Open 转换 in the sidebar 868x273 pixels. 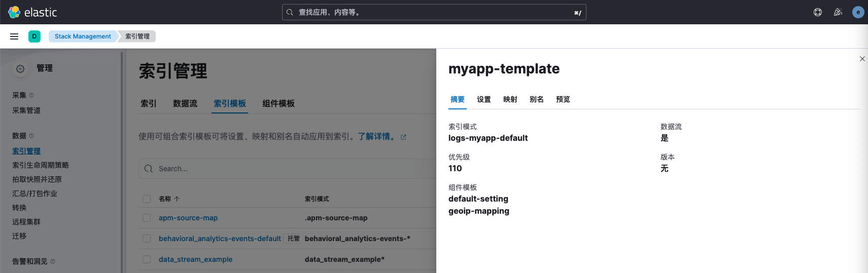tap(19, 208)
